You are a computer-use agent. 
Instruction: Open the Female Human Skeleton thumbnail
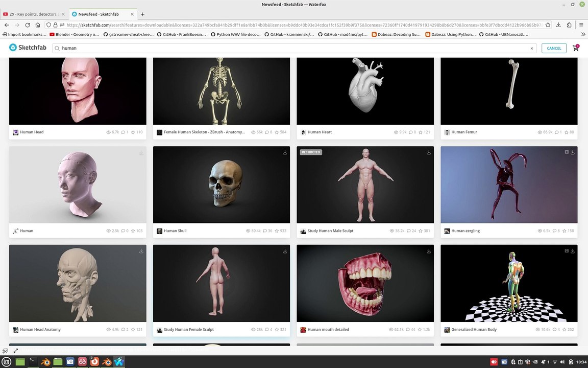221,91
